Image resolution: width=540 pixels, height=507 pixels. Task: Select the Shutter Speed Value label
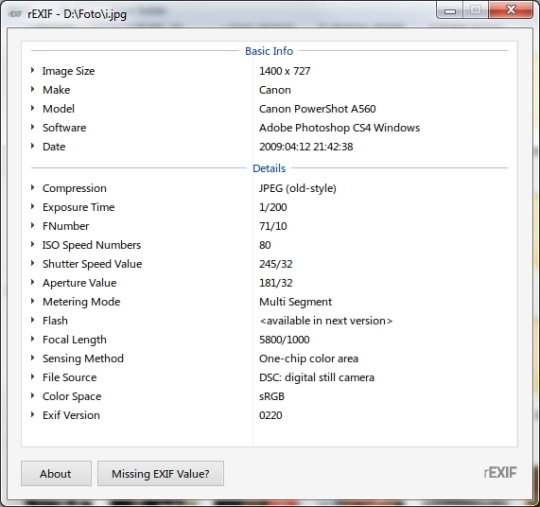coord(92,265)
